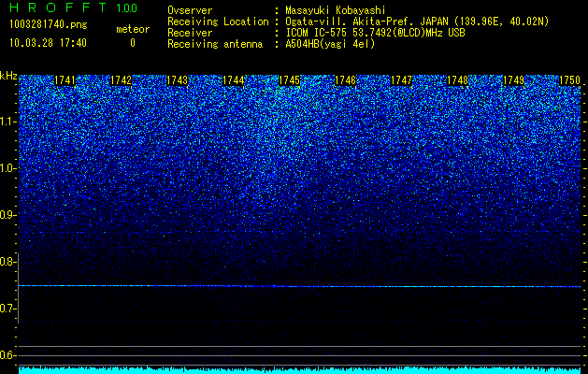Click the 1745 time marker
The height and width of the screenshot is (374, 588).
click(x=290, y=80)
